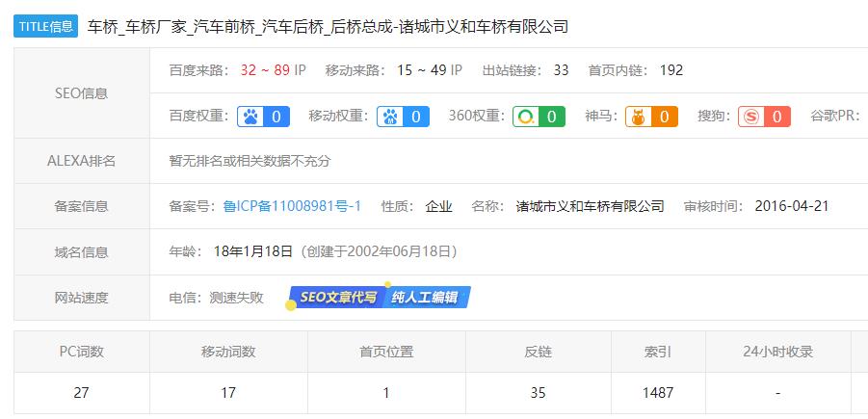Click Baidu traffic value 32 ~ 89
Screen dimensions: 868x419
point(265,70)
